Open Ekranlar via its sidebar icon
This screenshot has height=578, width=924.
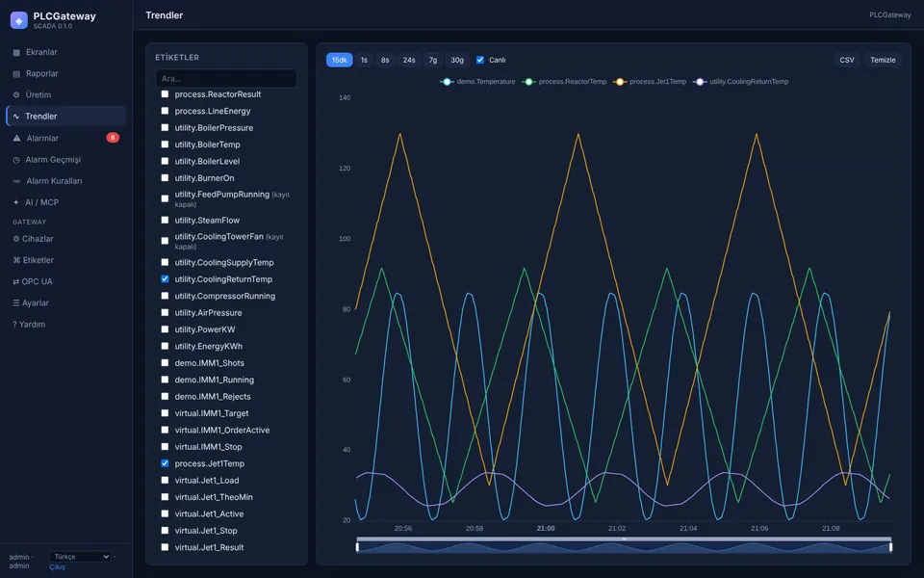tap(16, 52)
